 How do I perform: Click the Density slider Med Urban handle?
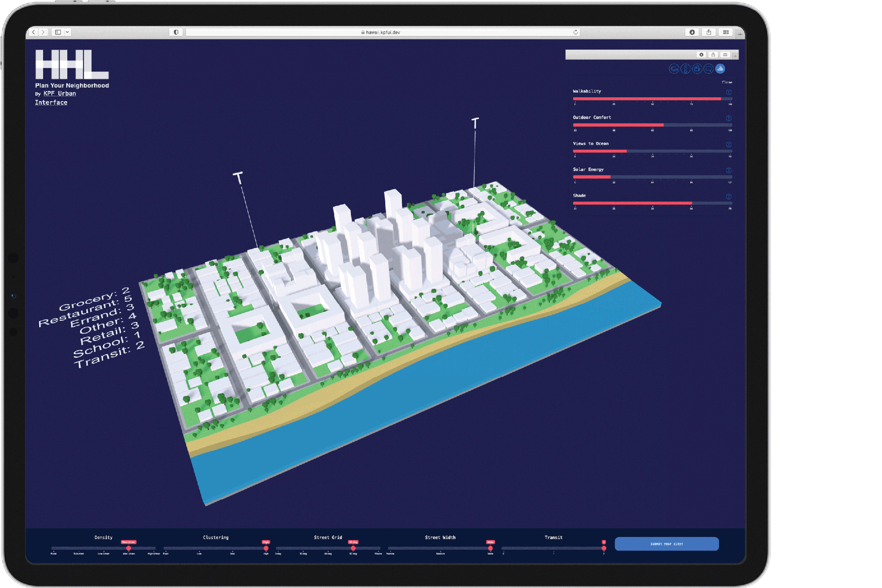tap(129, 548)
